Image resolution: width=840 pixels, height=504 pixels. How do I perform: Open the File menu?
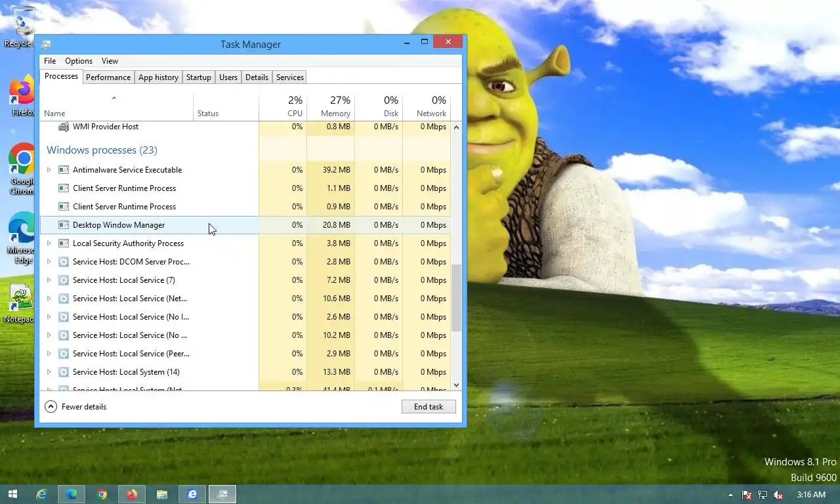pos(50,61)
